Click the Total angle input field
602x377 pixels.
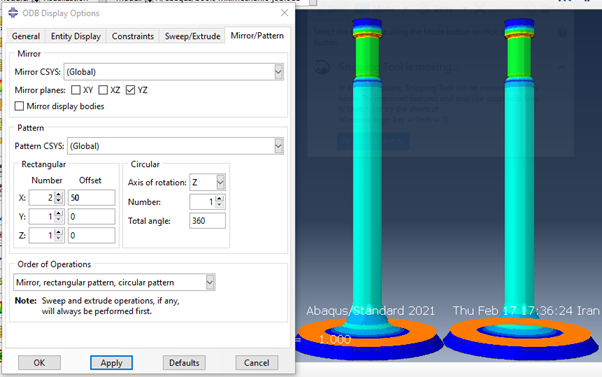tap(207, 221)
